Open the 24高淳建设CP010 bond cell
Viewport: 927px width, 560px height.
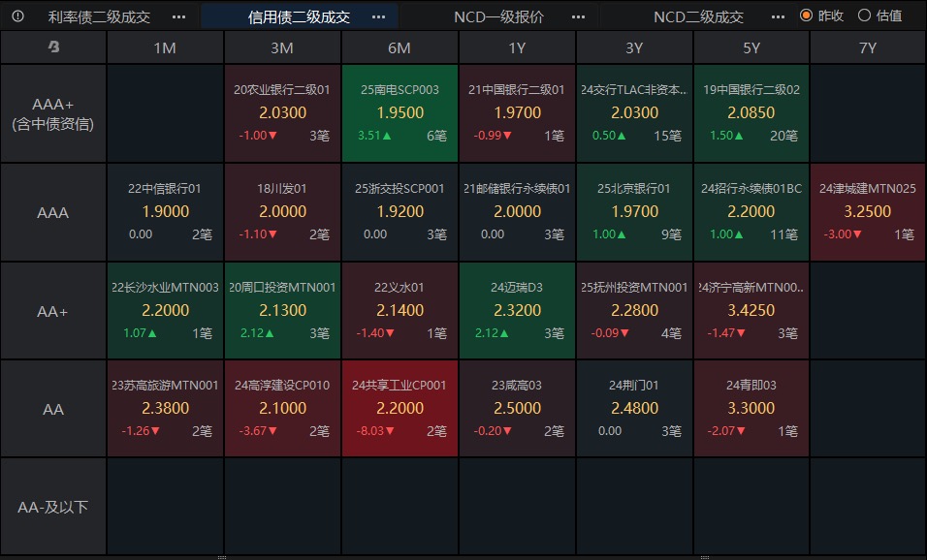(282, 409)
